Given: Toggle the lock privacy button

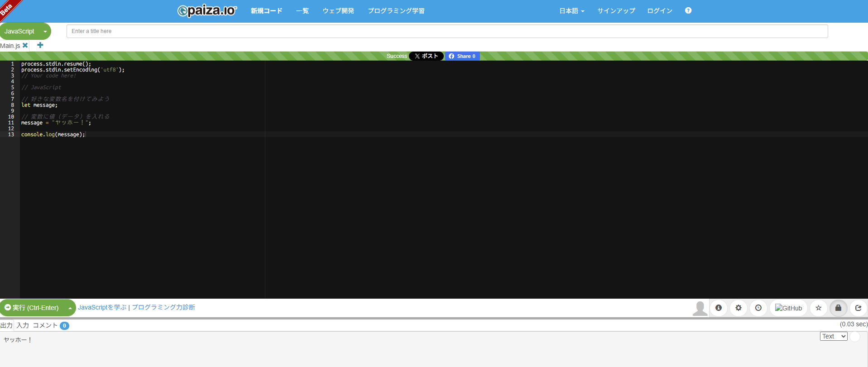Looking at the screenshot, I should pyautogui.click(x=838, y=308).
